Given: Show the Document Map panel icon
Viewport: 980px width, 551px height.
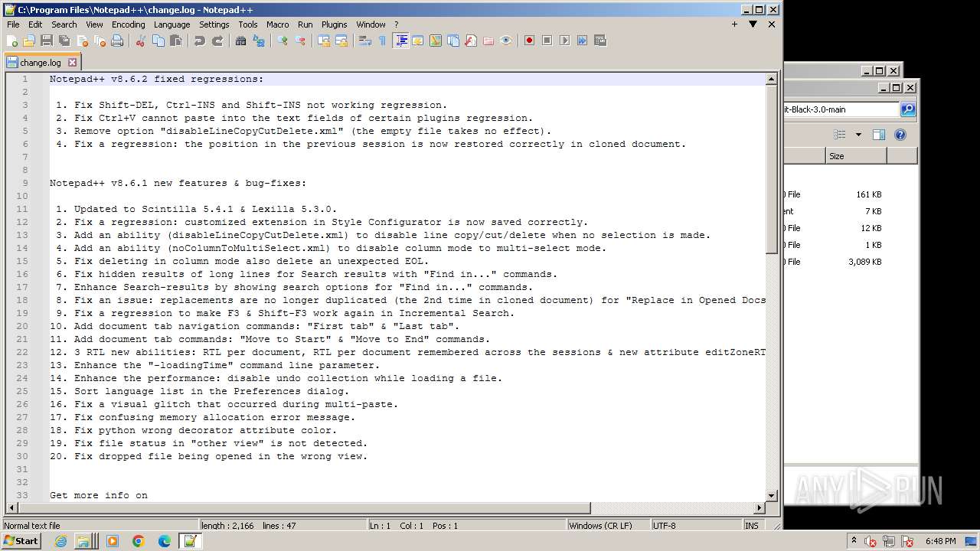Looking at the screenshot, I should click(x=436, y=41).
